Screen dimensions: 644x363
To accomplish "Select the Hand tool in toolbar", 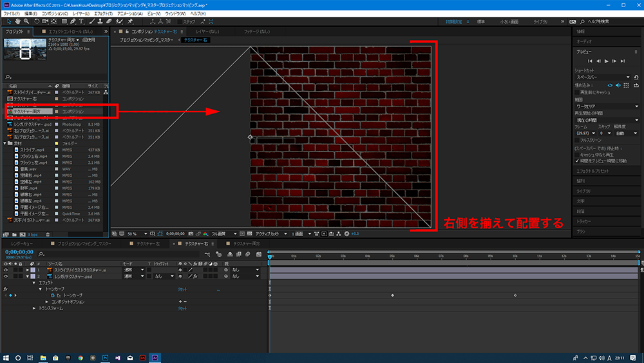I will [x=18, y=21].
